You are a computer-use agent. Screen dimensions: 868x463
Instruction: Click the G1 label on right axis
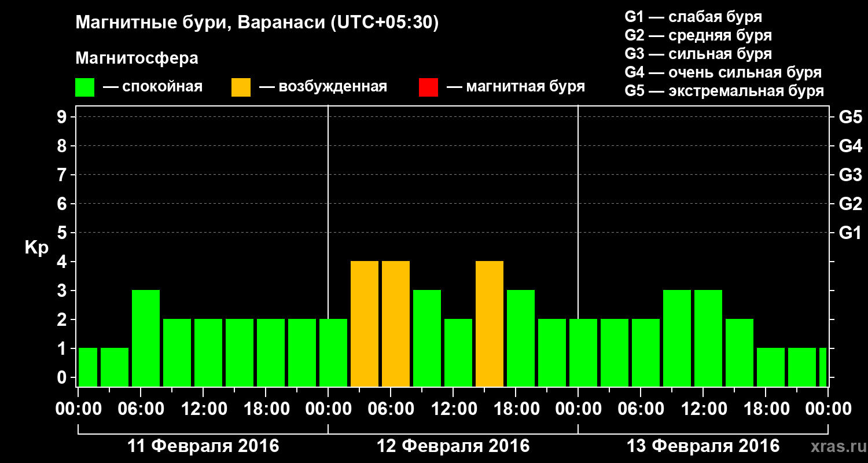[x=850, y=233]
